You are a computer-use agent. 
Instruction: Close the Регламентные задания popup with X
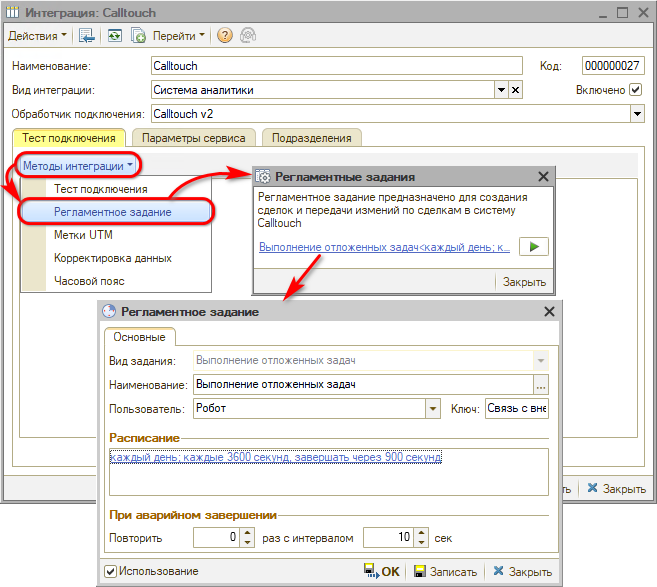tap(543, 177)
